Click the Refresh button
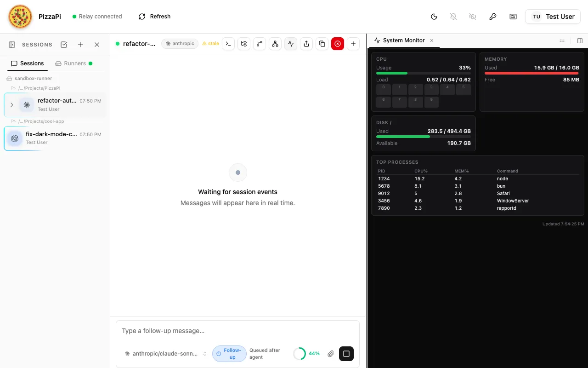The image size is (588, 368). pos(154,17)
